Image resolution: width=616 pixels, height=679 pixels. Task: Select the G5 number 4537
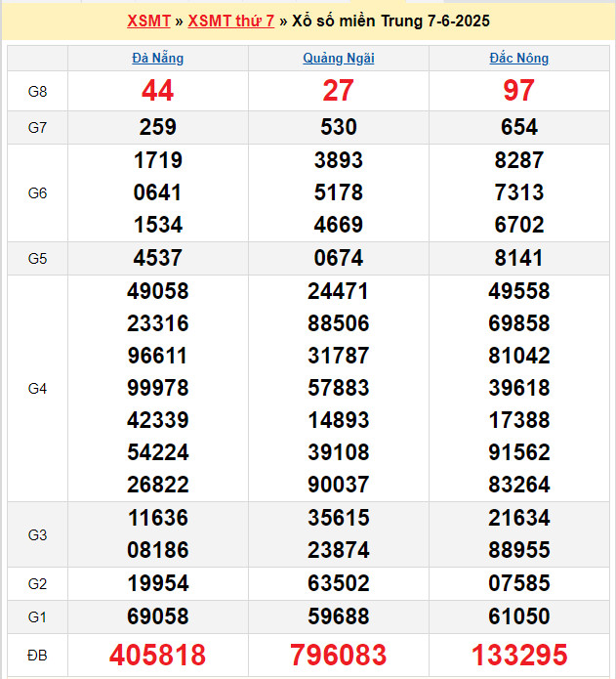click(x=158, y=258)
